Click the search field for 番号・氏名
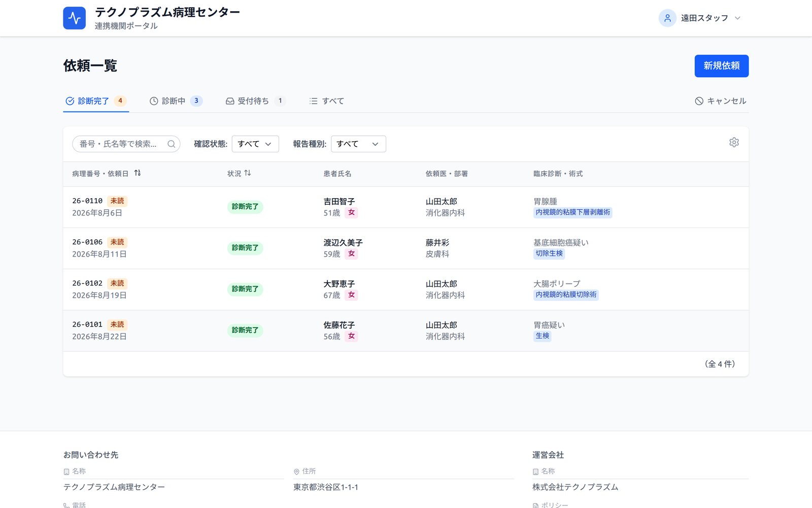Image resolution: width=812 pixels, height=508 pixels. 126,144
